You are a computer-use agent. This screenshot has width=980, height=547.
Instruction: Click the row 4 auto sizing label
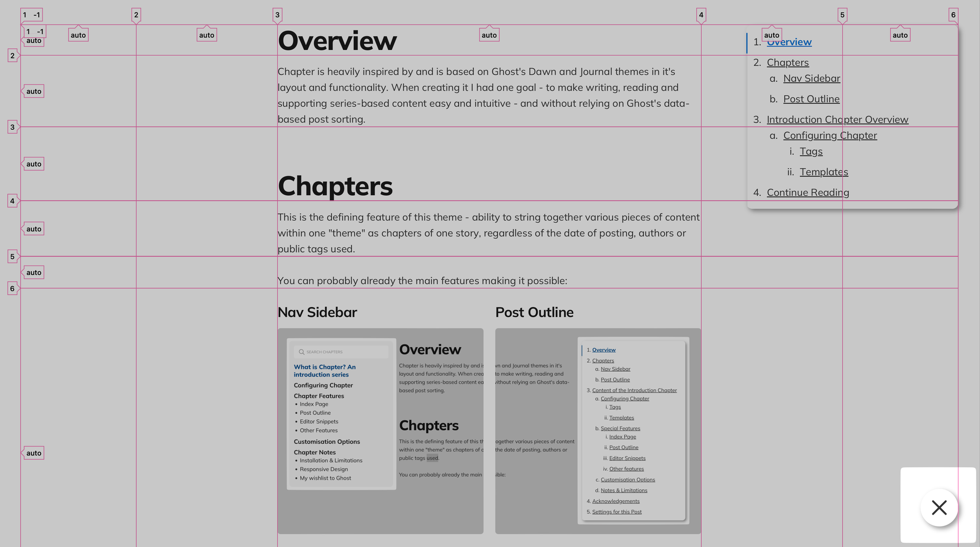(x=34, y=228)
